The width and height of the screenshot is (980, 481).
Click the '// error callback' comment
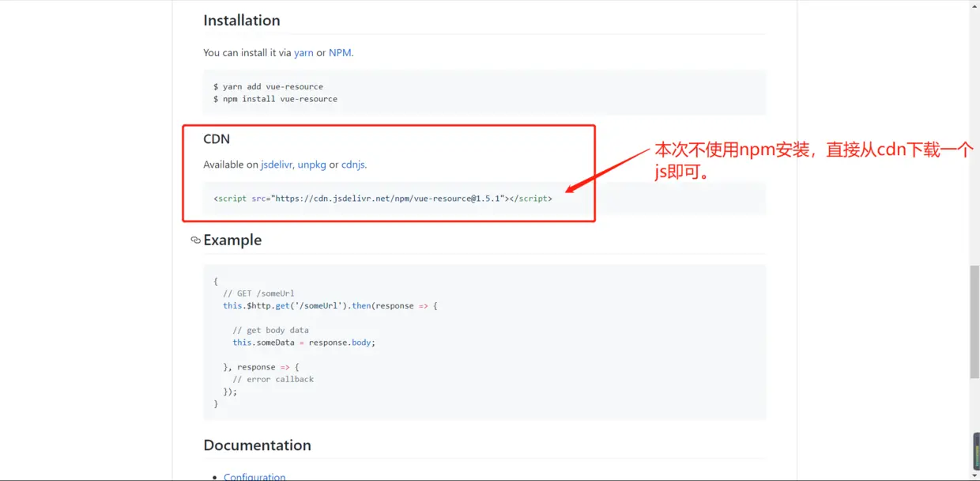(x=273, y=379)
